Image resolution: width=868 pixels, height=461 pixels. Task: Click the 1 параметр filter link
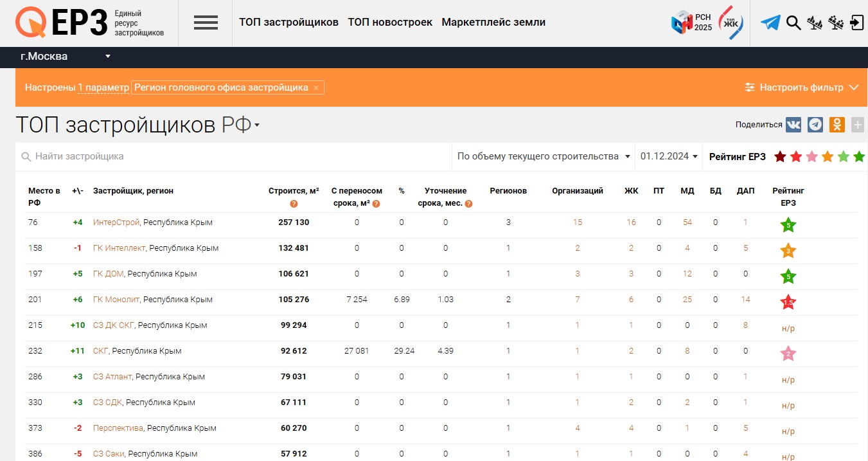pos(103,87)
